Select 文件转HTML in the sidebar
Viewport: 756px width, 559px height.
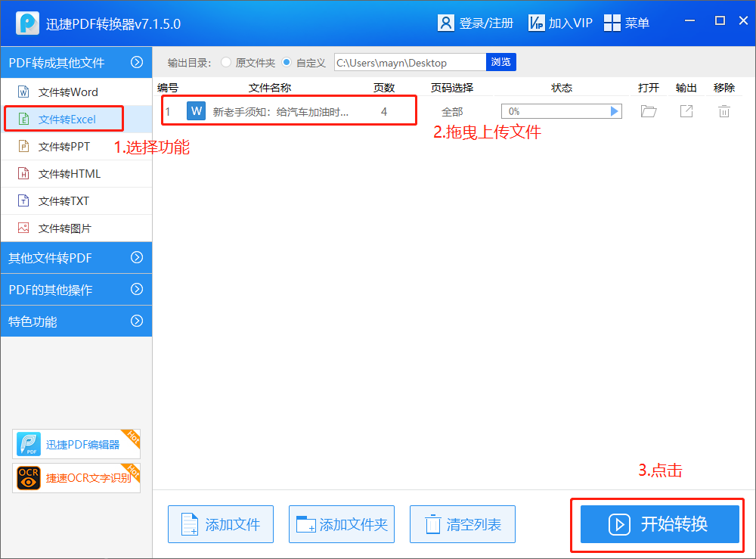(x=76, y=174)
